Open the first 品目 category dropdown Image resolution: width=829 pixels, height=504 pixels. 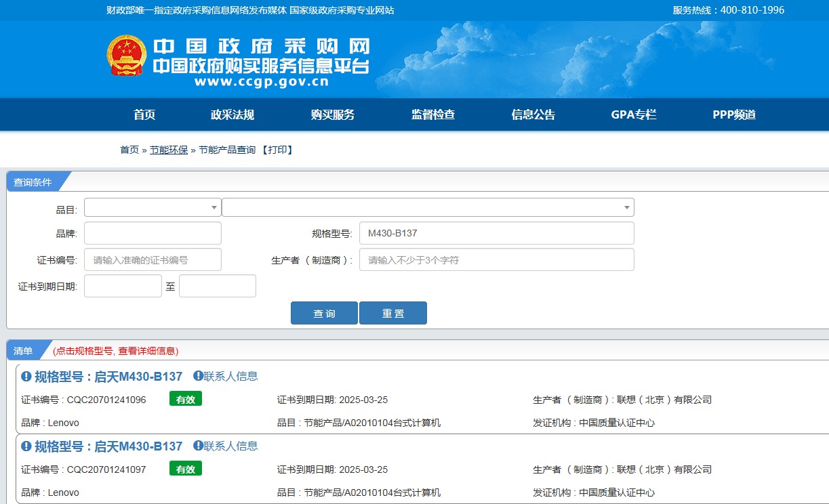point(153,207)
